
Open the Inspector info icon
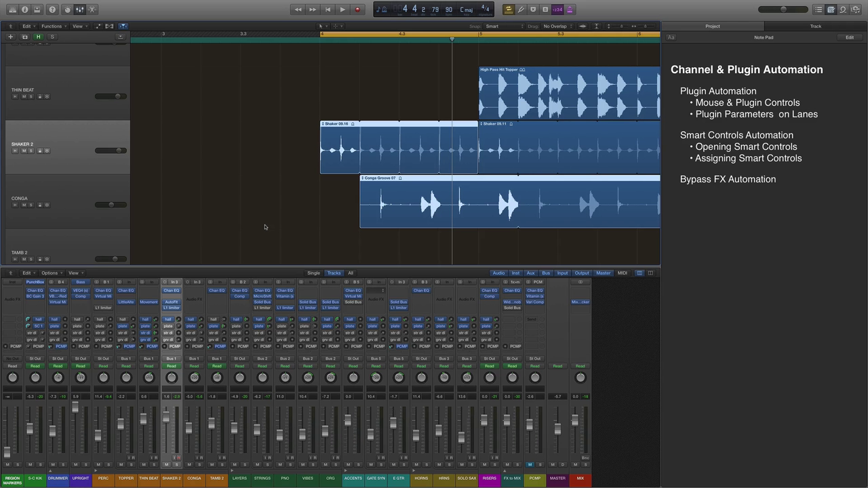pyautogui.click(x=25, y=9)
